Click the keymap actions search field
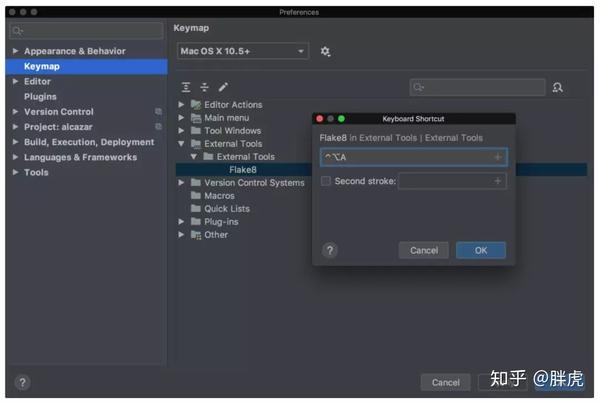 [x=477, y=88]
